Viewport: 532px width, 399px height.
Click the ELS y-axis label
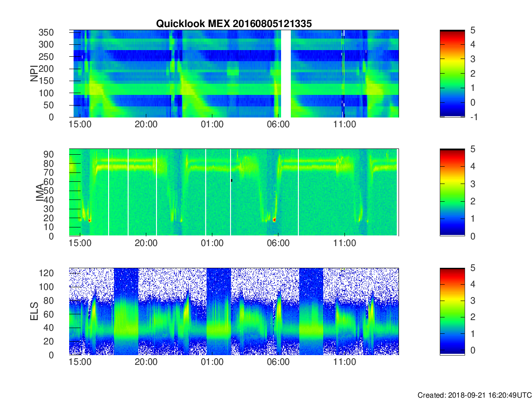[x=34, y=312]
